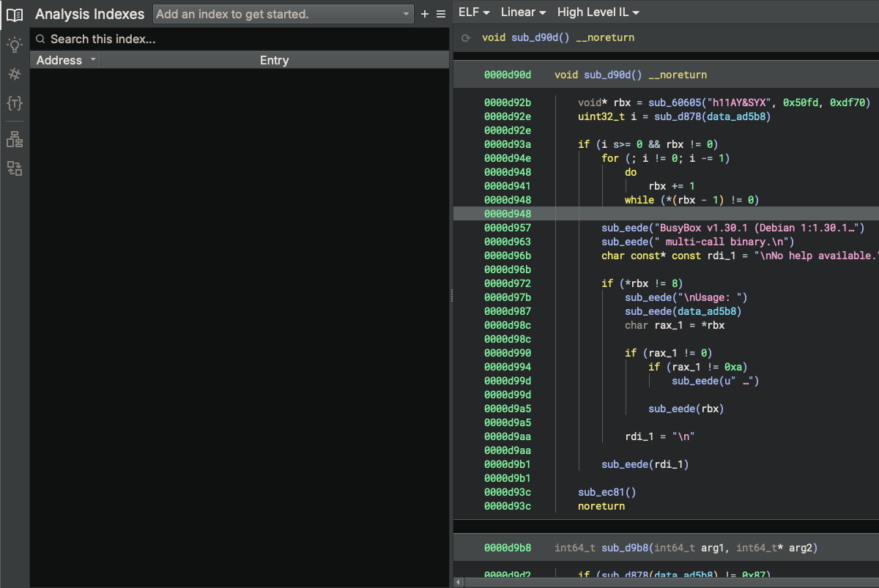Open the Linear view type dropdown
The image size is (879, 588).
(523, 12)
